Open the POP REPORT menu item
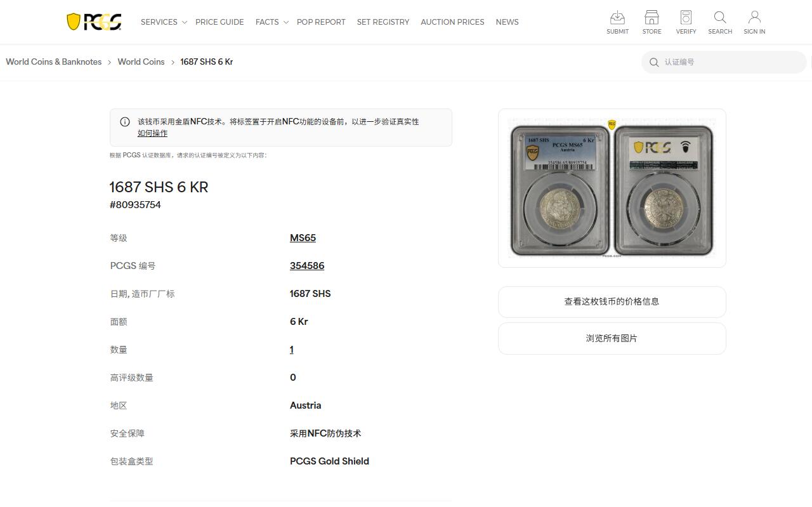 pyautogui.click(x=321, y=22)
